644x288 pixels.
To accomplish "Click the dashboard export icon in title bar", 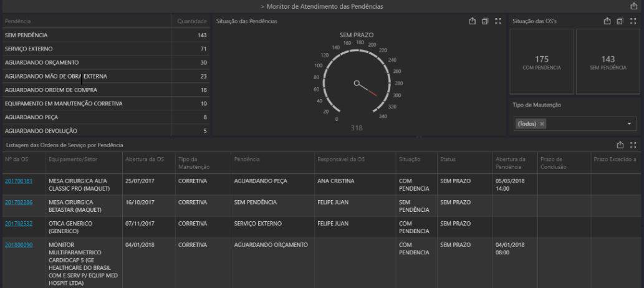I will [x=634, y=6].
